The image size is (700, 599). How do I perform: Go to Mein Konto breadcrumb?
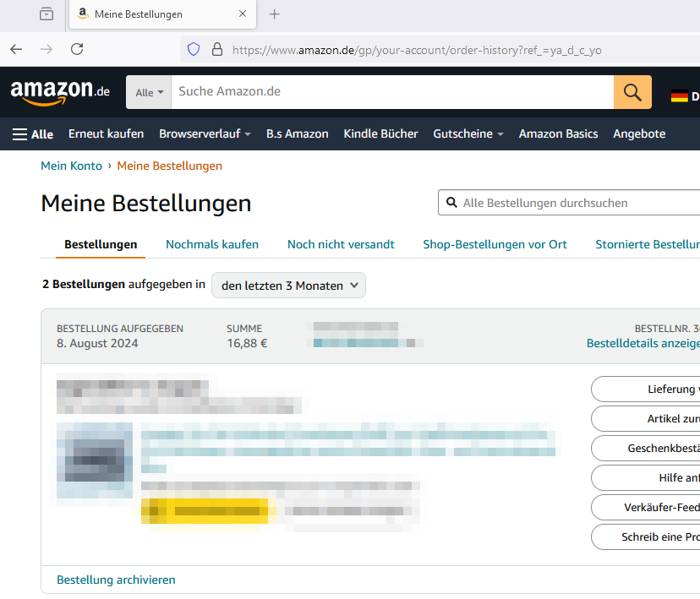(x=71, y=166)
